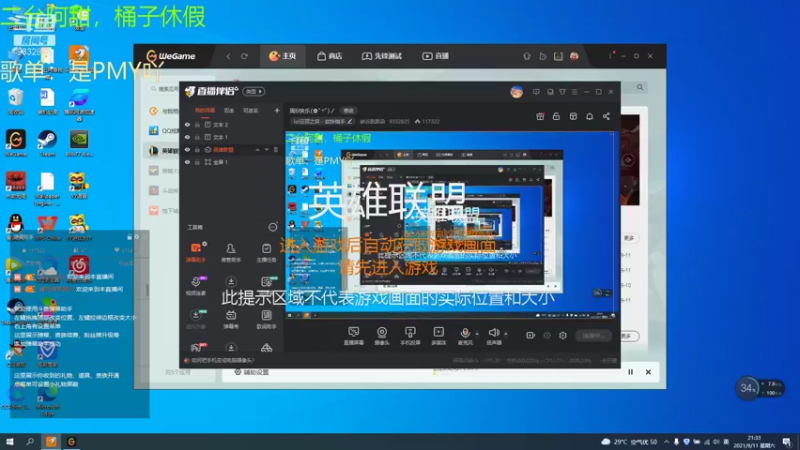Image resolution: width=800 pixels, height=450 pixels.
Task: Toggle the lock on 文本 1 layer
Action: tap(197, 137)
